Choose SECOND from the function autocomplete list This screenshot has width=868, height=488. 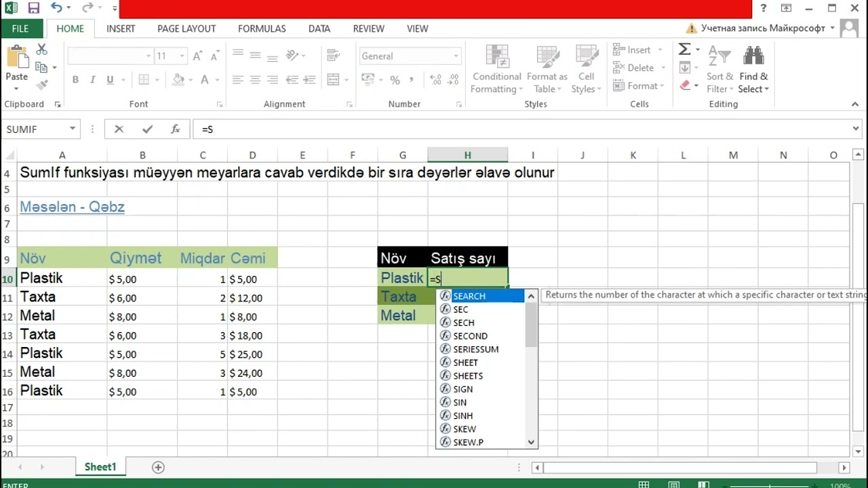480,336
